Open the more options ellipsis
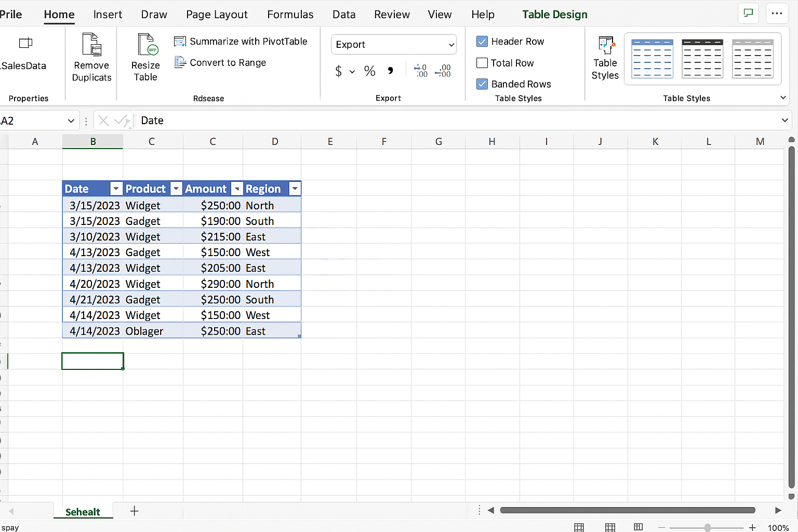 (777, 14)
